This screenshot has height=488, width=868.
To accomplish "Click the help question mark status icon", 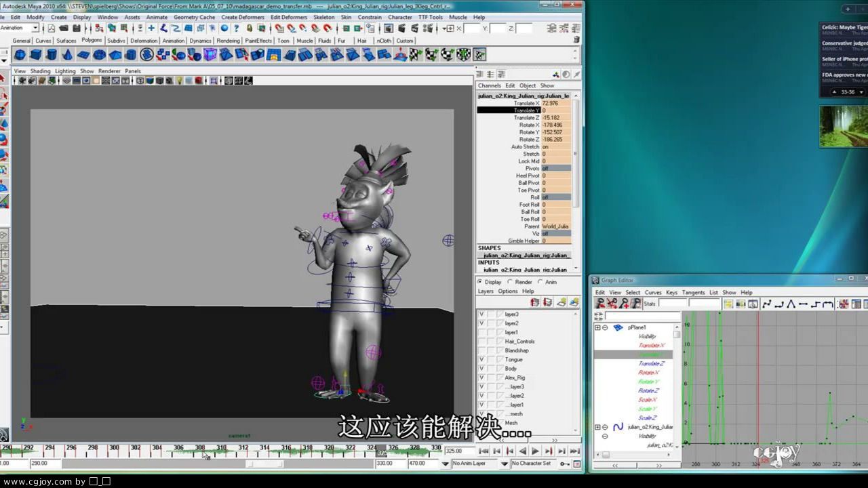I will [x=237, y=28].
